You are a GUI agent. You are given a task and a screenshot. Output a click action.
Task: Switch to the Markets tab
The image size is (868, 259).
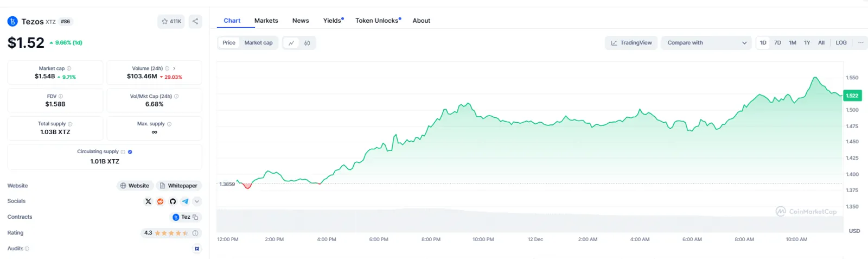point(266,21)
